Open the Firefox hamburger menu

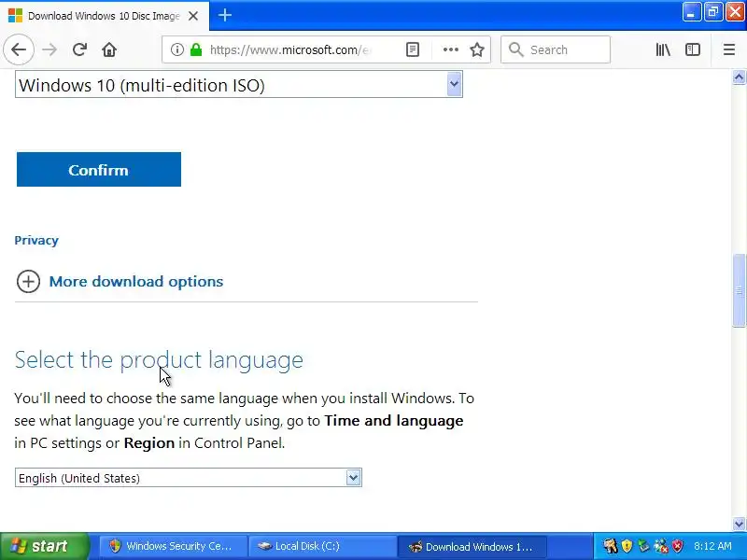[x=729, y=49]
